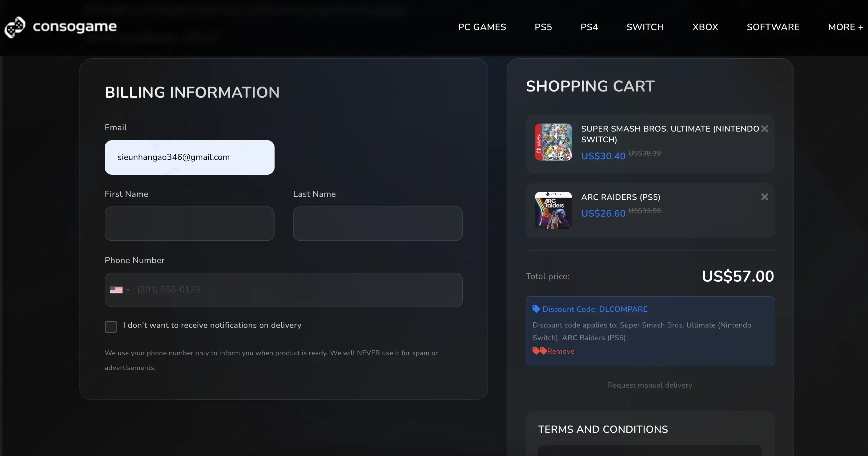The height and width of the screenshot is (456, 868).
Task: Tick the no delivery notifications checkbox
Action: (111, 327)
